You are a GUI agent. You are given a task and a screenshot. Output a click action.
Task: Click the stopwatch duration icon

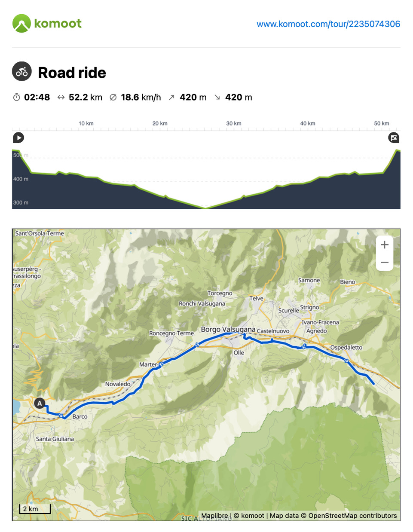tap(16, 97)
